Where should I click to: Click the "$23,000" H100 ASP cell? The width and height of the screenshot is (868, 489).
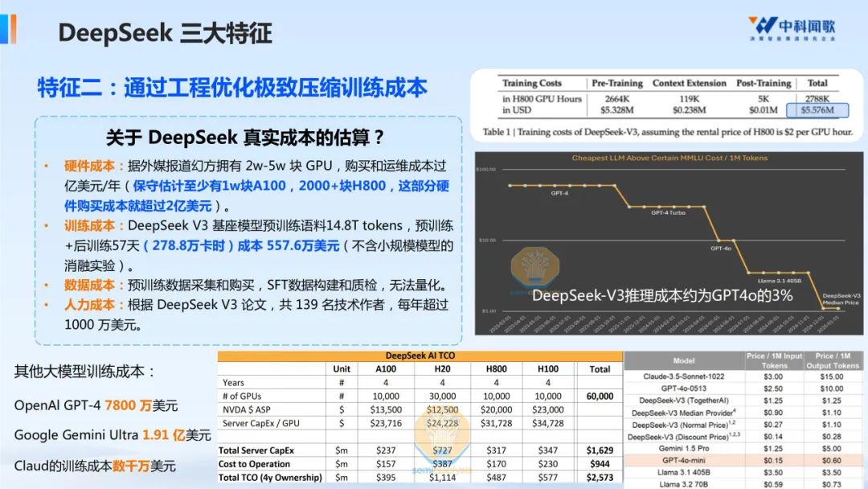(x=548, y=410)
